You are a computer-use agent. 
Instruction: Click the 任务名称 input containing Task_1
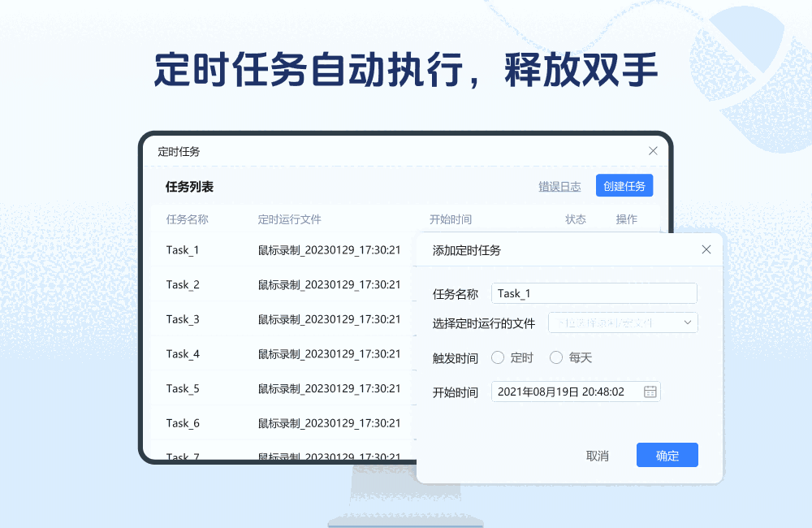click(x=594, y=292)
